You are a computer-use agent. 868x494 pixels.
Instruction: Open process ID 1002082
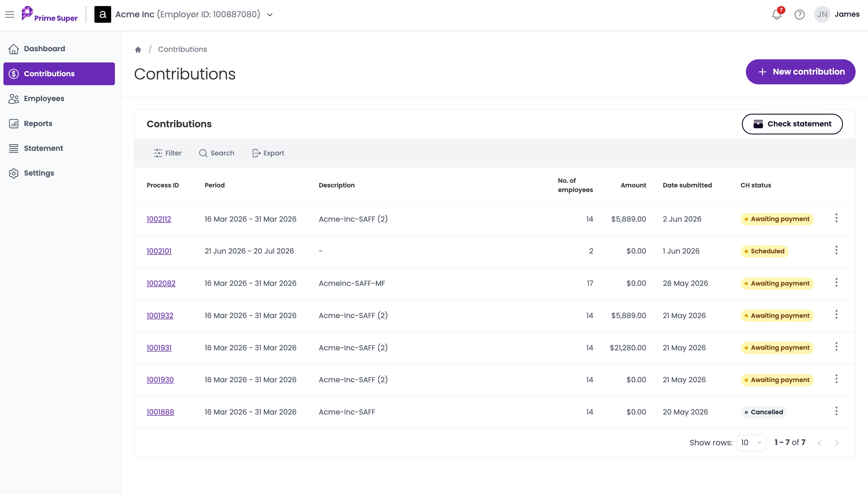pos(161,283)
